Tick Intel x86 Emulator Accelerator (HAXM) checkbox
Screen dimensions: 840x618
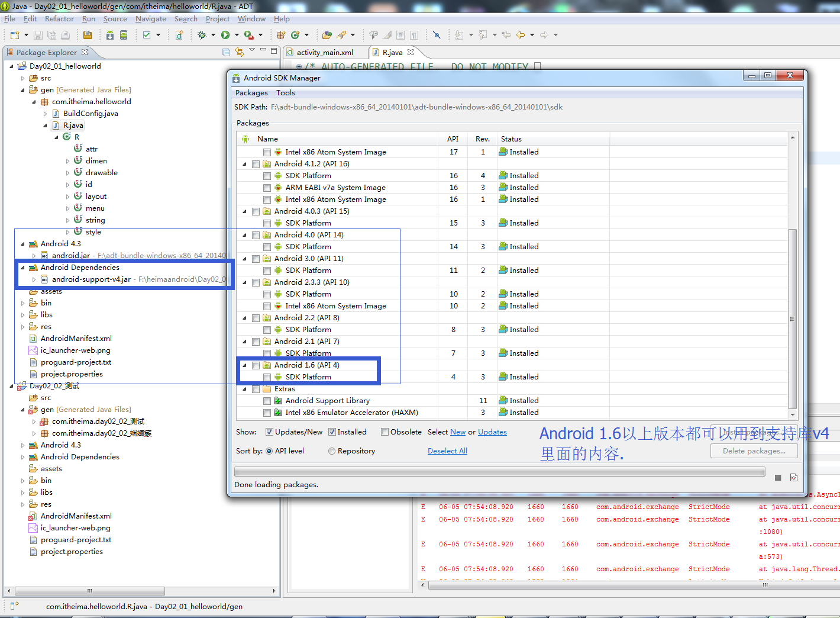coord(267,413)
